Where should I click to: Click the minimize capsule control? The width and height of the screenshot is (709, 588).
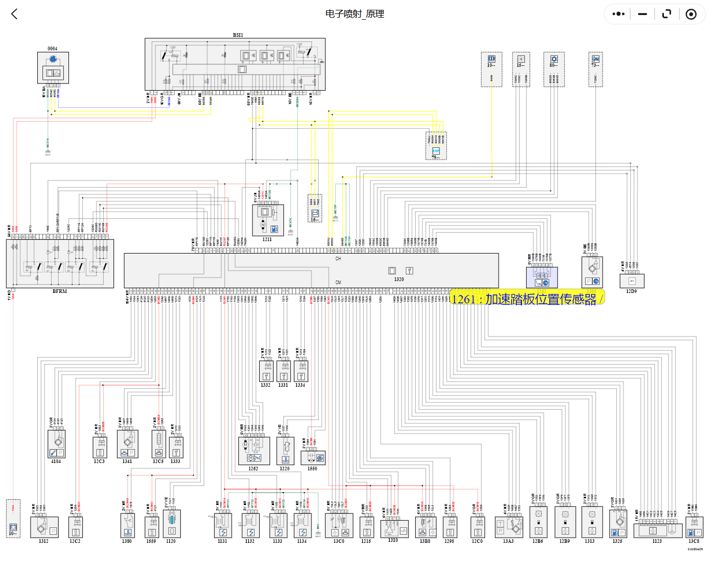click(x=642, y=14)
